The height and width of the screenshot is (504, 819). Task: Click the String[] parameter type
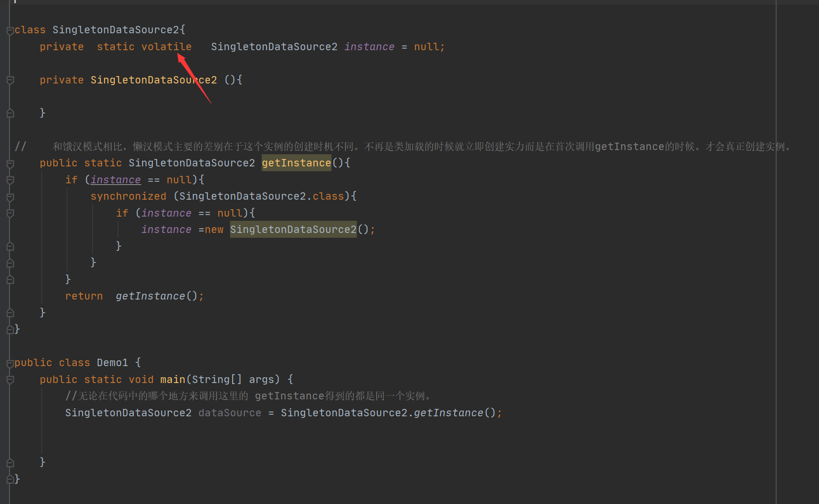coord(217,379)
